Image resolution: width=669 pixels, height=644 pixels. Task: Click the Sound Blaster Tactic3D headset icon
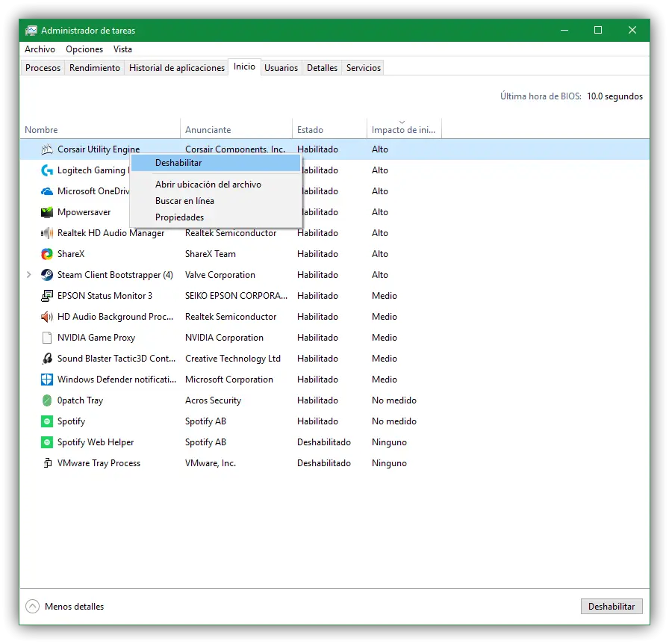coord(47,359)
